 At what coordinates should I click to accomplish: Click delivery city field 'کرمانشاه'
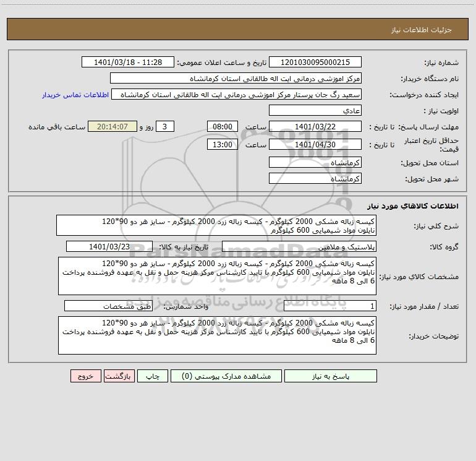[315, 179]
